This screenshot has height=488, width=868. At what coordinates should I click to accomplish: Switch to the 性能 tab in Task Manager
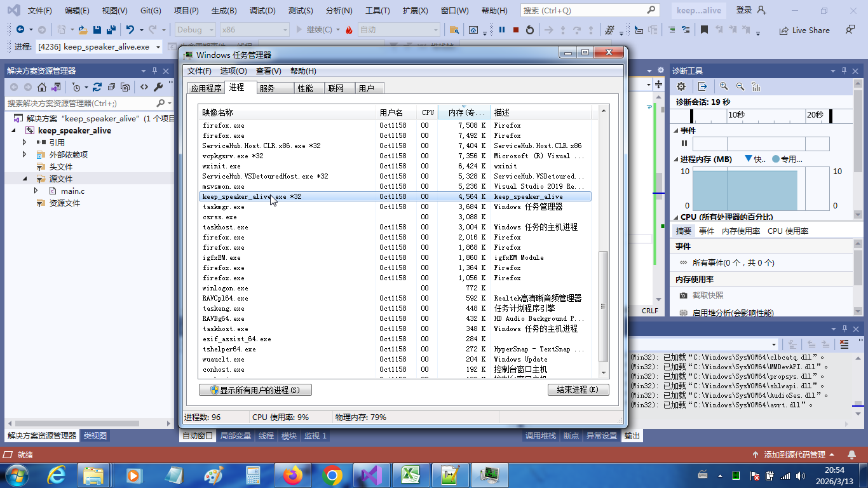(305, 88)
